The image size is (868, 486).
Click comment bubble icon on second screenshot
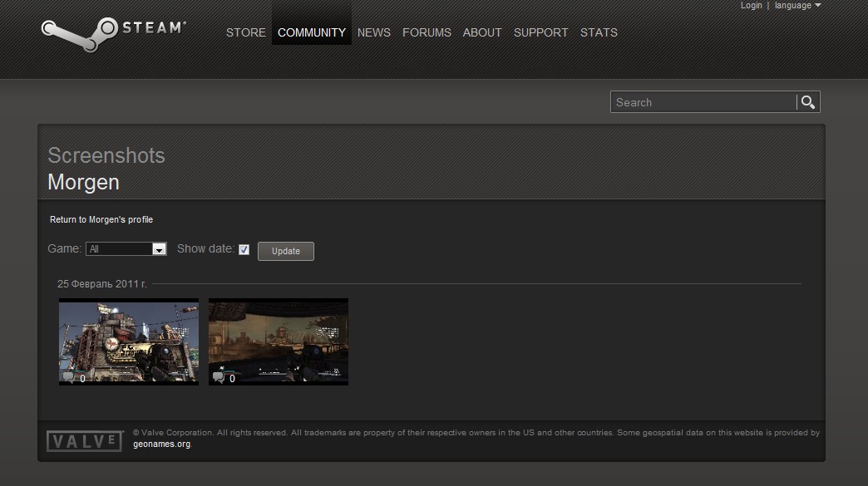(219, 377)
